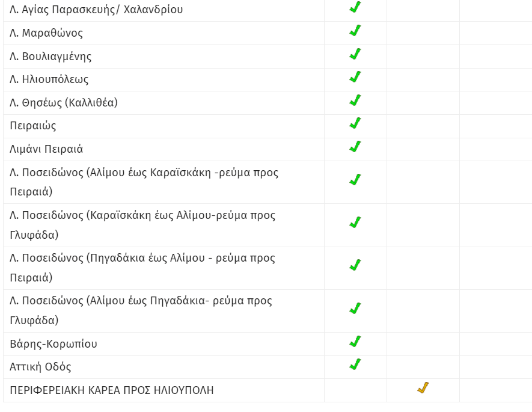Select the Αττική Οδός row label

click(x=40, y=367)
